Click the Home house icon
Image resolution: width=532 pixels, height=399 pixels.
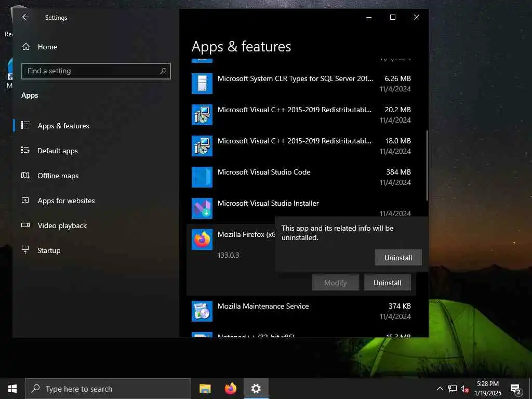26,47
